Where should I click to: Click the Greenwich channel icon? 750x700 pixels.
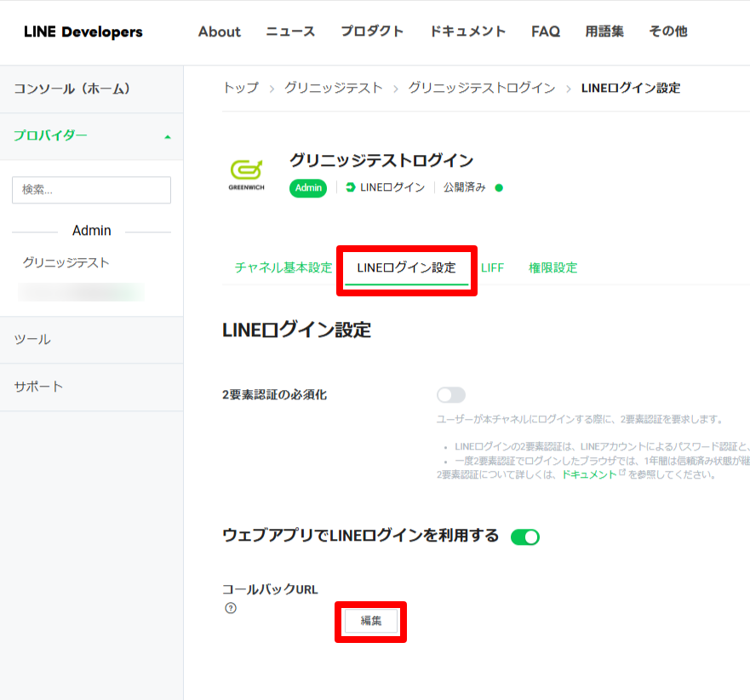pos(246,175)
